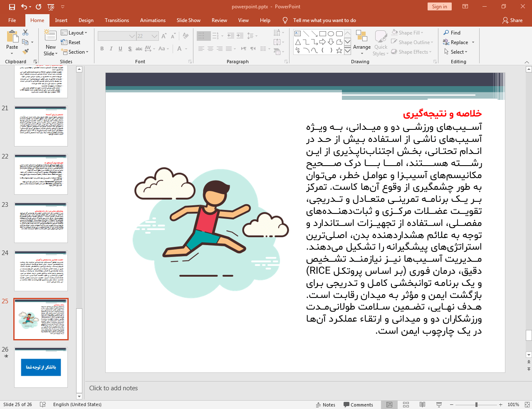The width and height of the screenshot is (532, 409).
Task: Click the Format Painter brush icon
Action: coord(25,52)
